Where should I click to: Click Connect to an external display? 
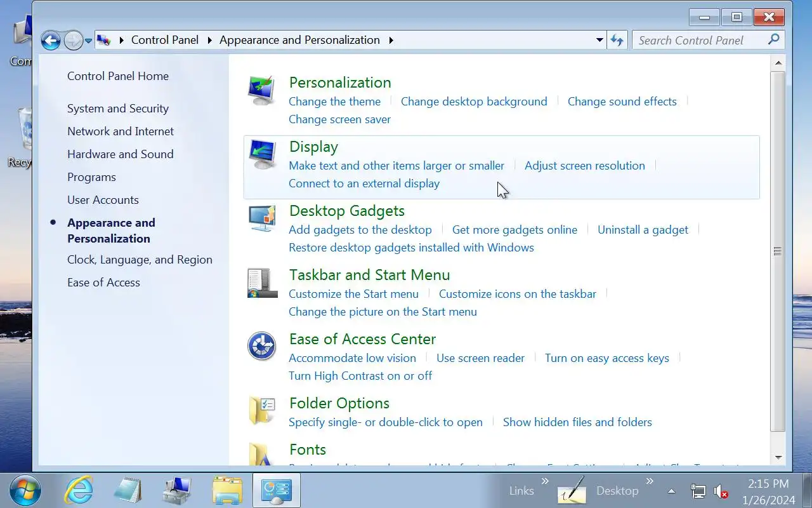[x=364, y=184]
